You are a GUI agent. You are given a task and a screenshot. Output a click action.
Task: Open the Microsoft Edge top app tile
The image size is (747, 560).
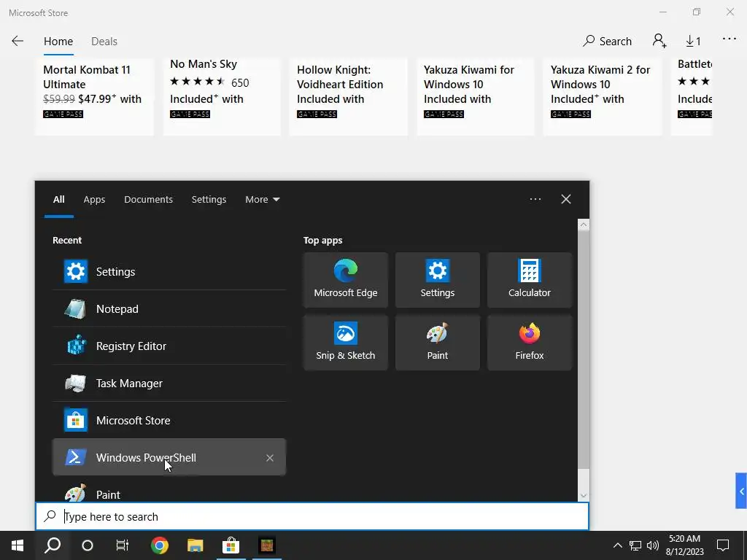click(345, 279)
